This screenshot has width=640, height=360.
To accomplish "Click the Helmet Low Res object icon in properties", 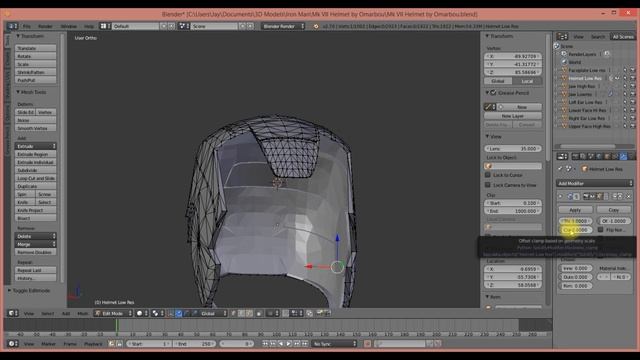I will pos(584,169).
